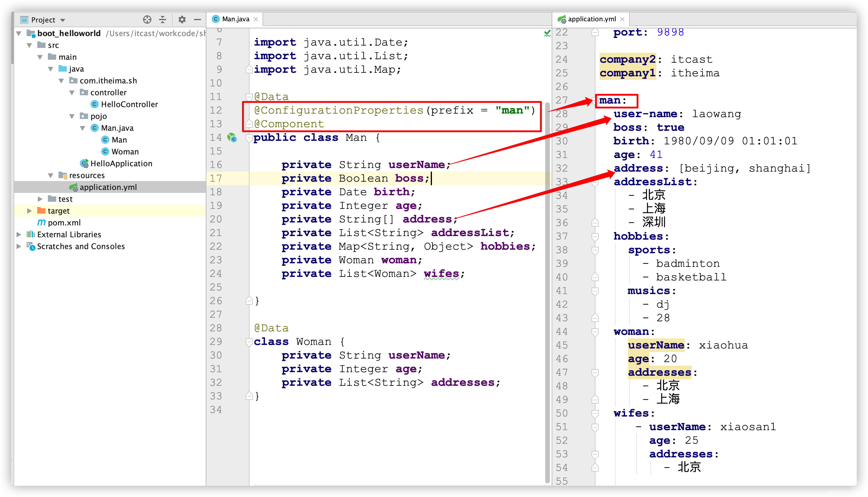This screenshot has width=868, height=497.
Task: Close the application.yml tab
Action: point(622,19)
